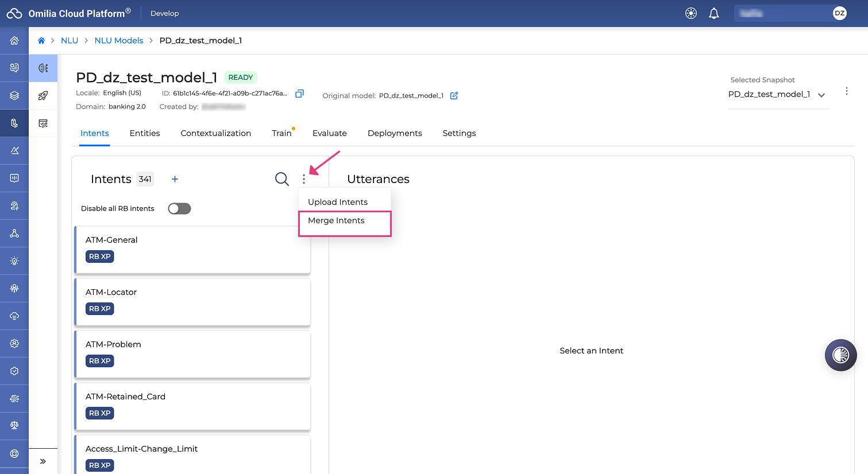Image resolution: width=868 pixels, height=474 pixels.
Task: Toggle Disable all RB intents switch
Action: click(179, 208)
